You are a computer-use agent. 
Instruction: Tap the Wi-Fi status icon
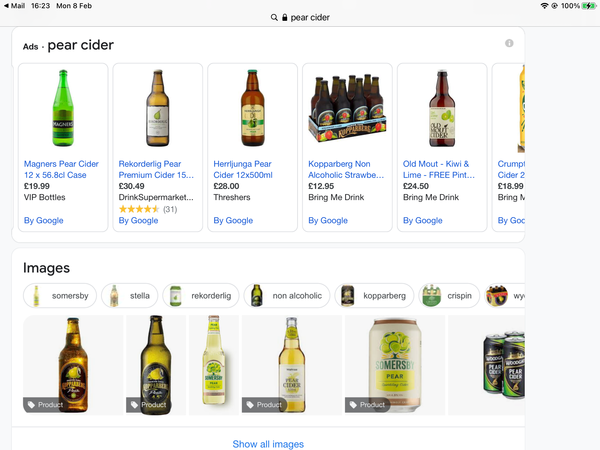click(544, 6)
